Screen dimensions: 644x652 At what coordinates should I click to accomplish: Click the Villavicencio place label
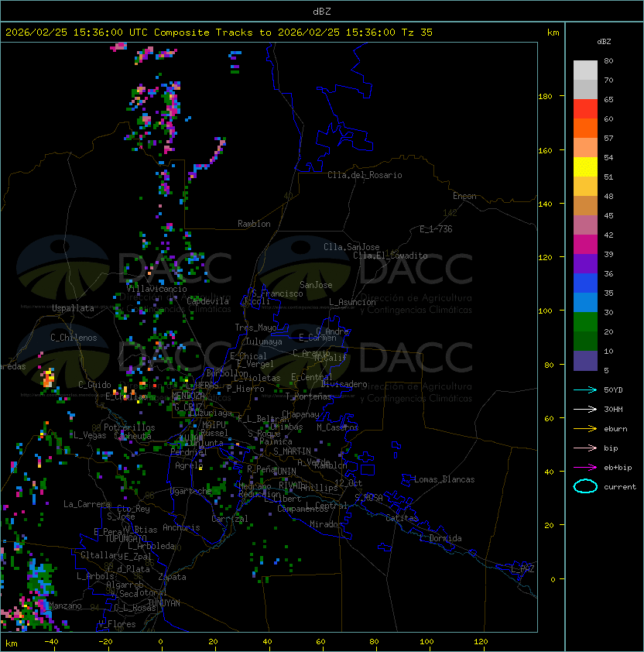pos(156,289)
